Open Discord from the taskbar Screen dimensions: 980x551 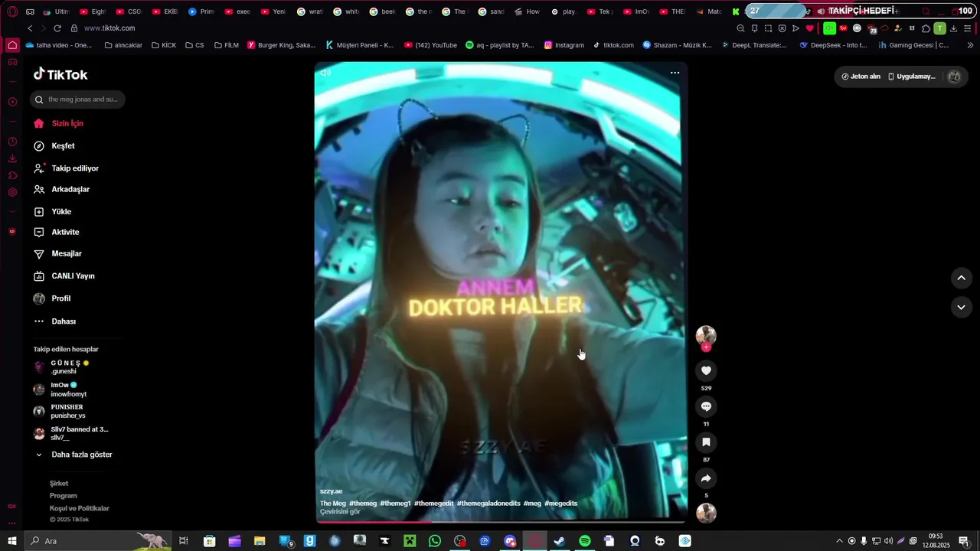click(510, 541)
